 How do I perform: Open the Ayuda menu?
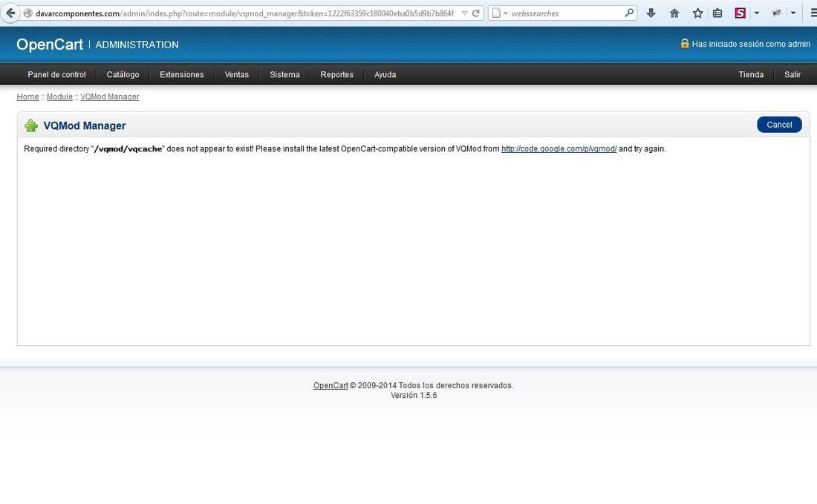click(385, 74)
